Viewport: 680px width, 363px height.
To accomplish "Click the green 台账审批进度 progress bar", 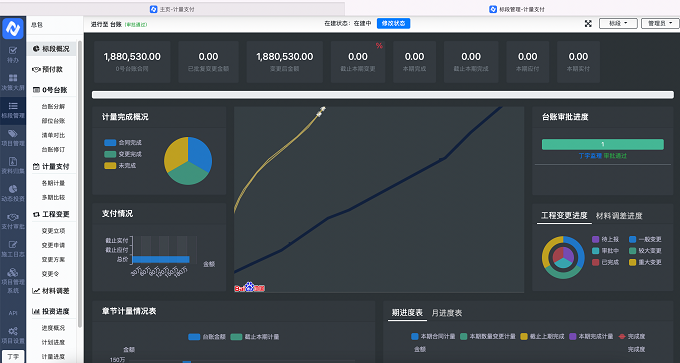I will point(602,144).
